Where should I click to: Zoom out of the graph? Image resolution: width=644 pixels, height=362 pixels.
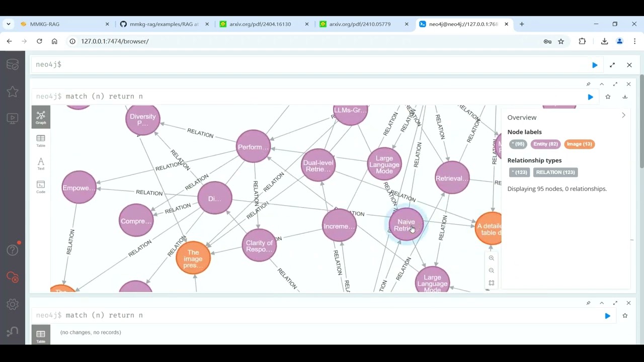pyautogui.click(x=492, y=270)
